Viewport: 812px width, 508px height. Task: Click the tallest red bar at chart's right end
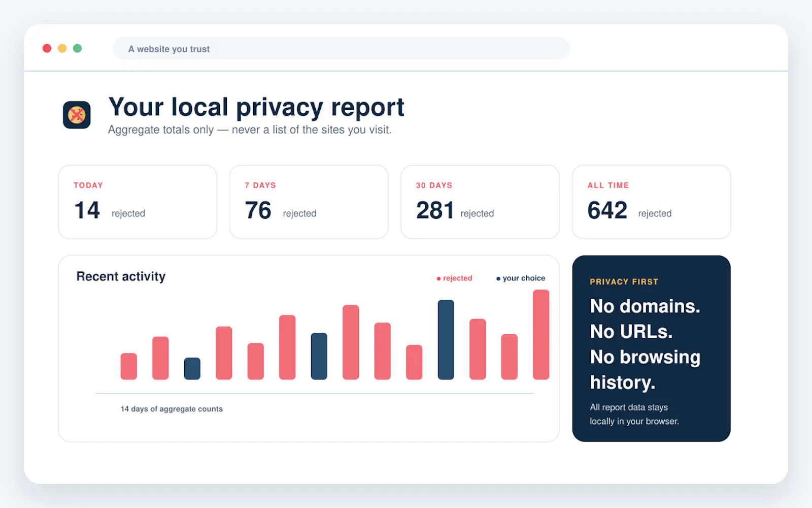[541, 335]
